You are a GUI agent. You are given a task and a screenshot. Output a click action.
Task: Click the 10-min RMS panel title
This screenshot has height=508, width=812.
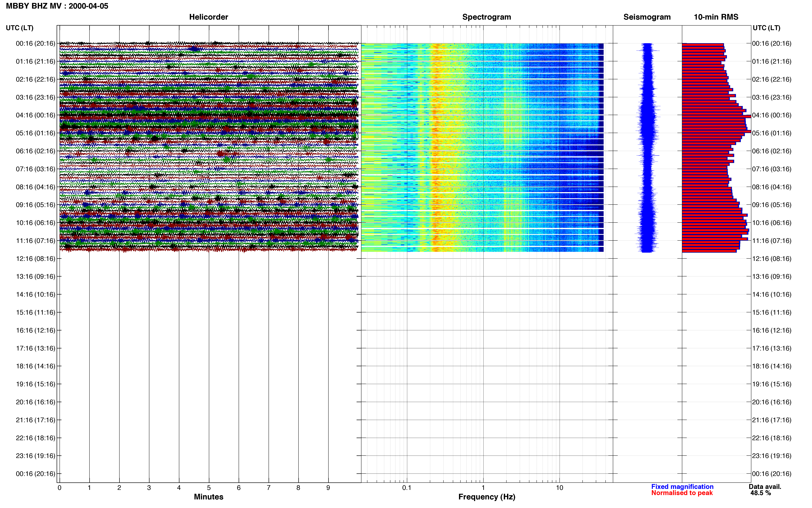pos(716,17)
